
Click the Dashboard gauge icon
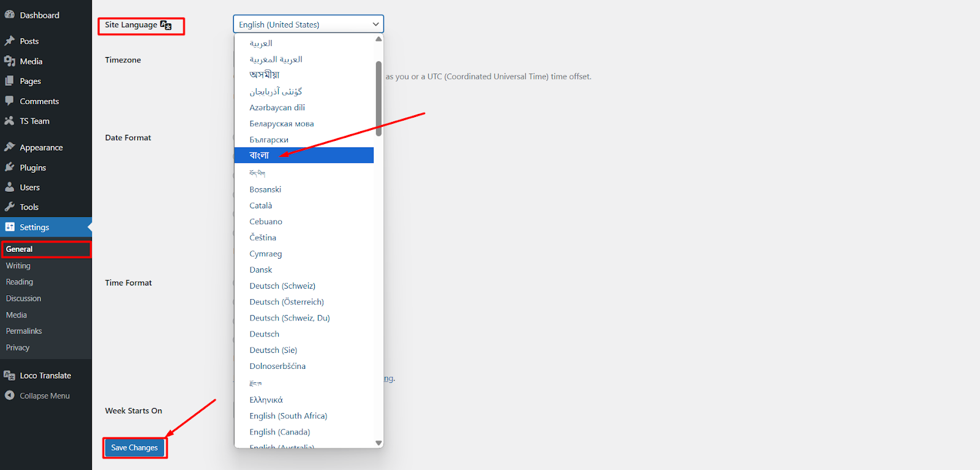coord(10,15)
